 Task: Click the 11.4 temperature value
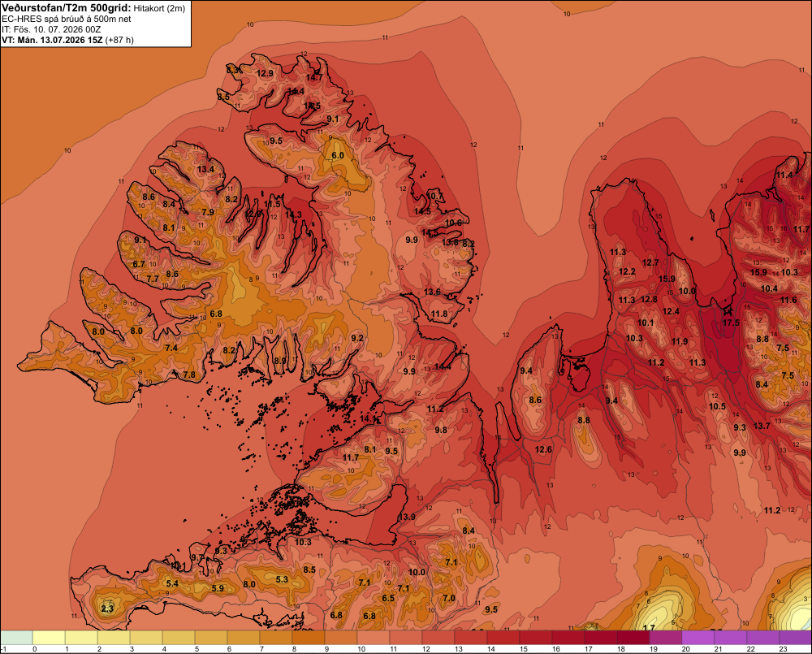[784, 175]
